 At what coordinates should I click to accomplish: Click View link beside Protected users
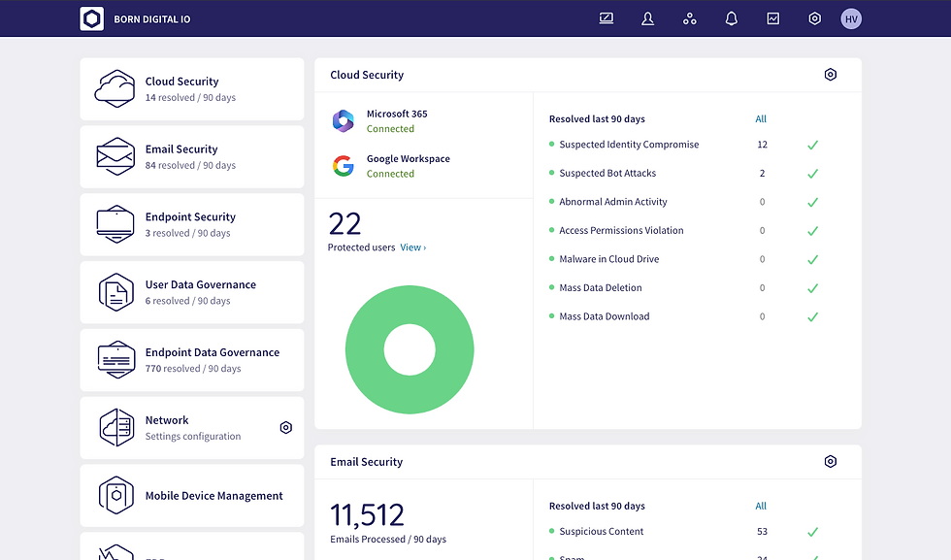pos(413,247)
